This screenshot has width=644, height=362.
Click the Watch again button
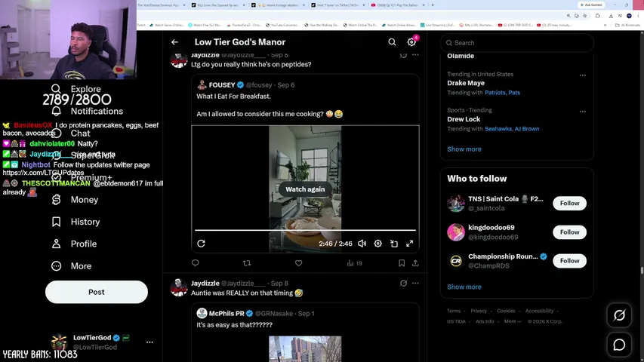(x=305, y=189)
